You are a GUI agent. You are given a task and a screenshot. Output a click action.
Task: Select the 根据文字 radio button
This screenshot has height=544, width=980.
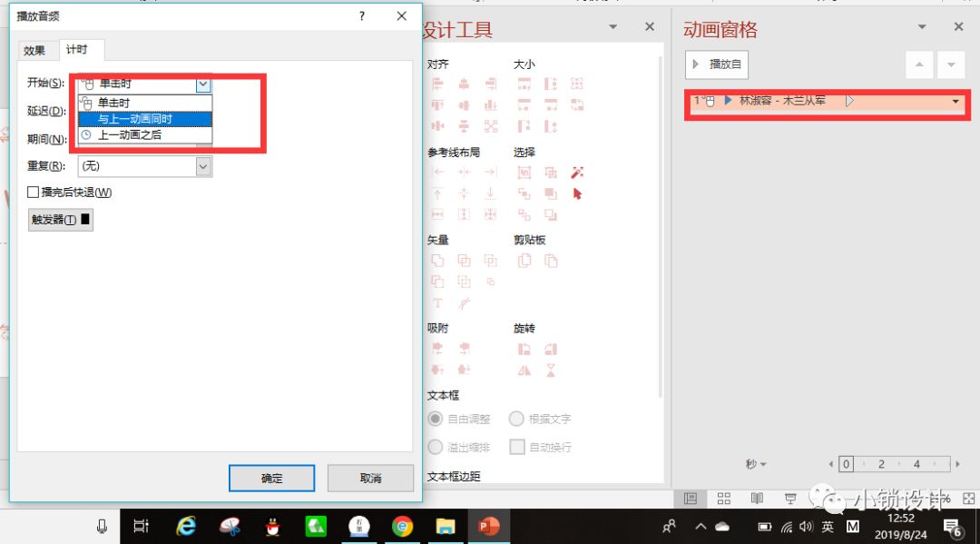516,419
